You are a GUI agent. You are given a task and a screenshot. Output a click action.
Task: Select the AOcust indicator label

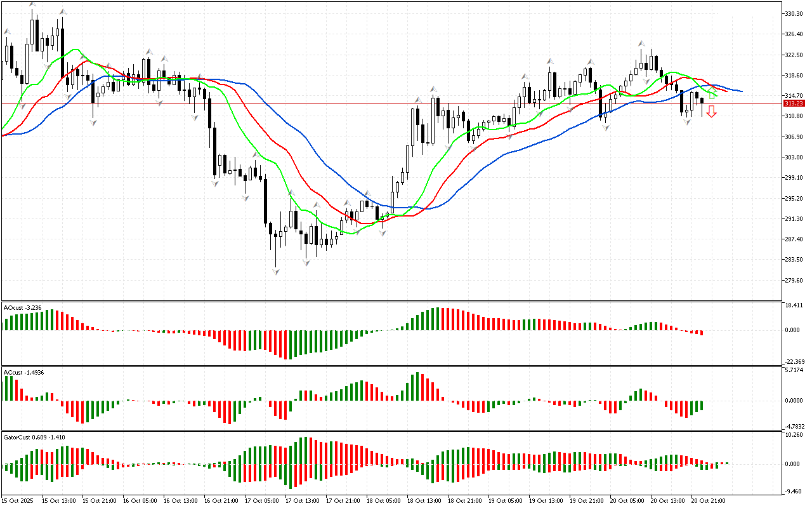pos(22,307)
